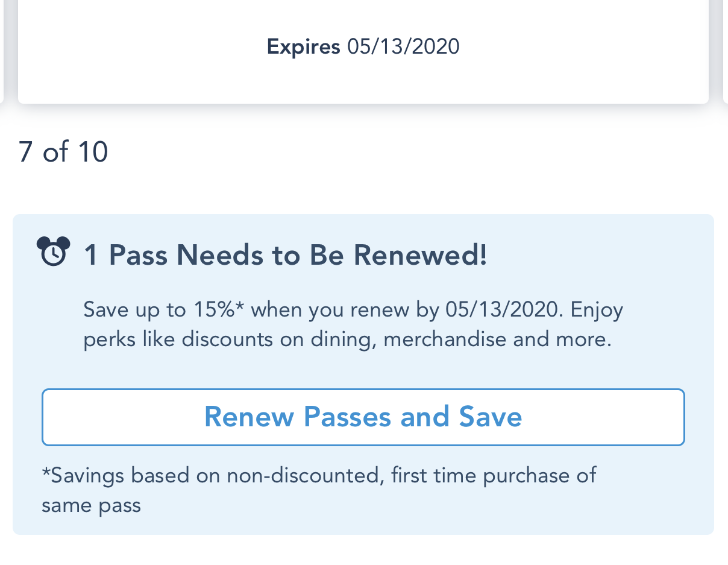The height and width of the screenshot is (565, 728).
Task: Click the '7 of 10' pass counter
Action: [63, 151]
